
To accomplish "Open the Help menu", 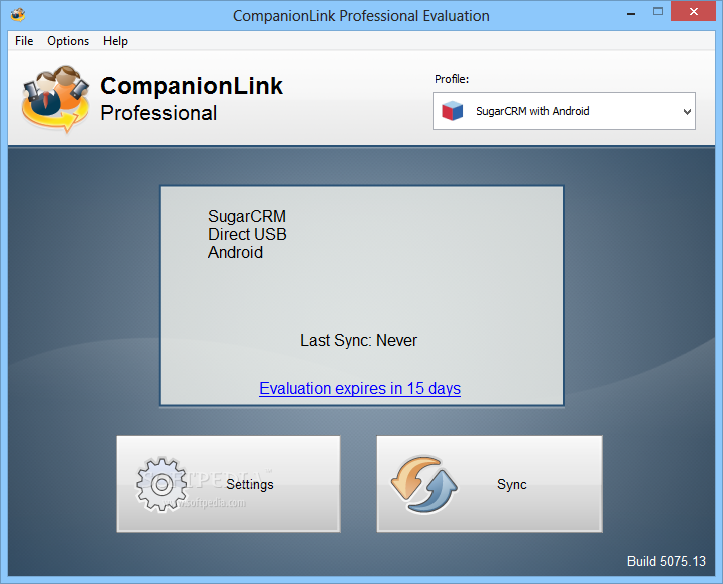I will [115, 41].
